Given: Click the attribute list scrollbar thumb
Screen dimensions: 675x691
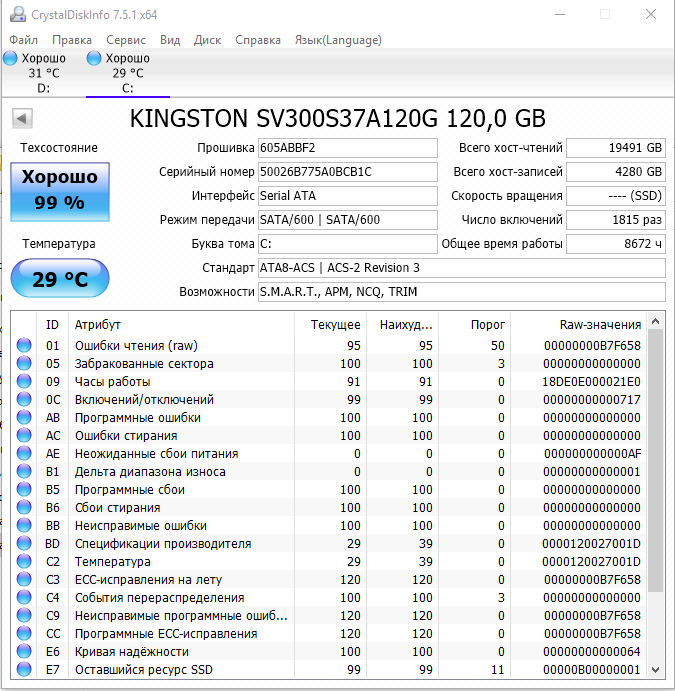Looking at the screenshot, I should (656, 461).
